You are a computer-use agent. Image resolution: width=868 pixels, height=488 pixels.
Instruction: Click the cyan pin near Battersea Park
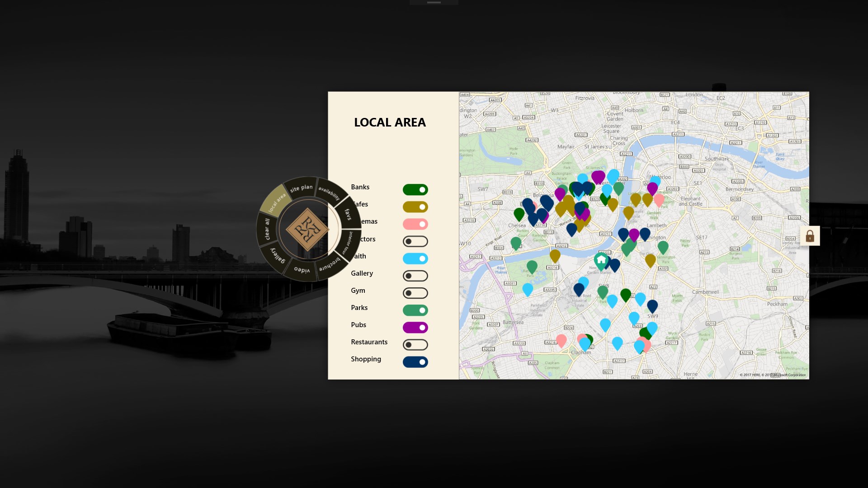click(x=527, y=289)
